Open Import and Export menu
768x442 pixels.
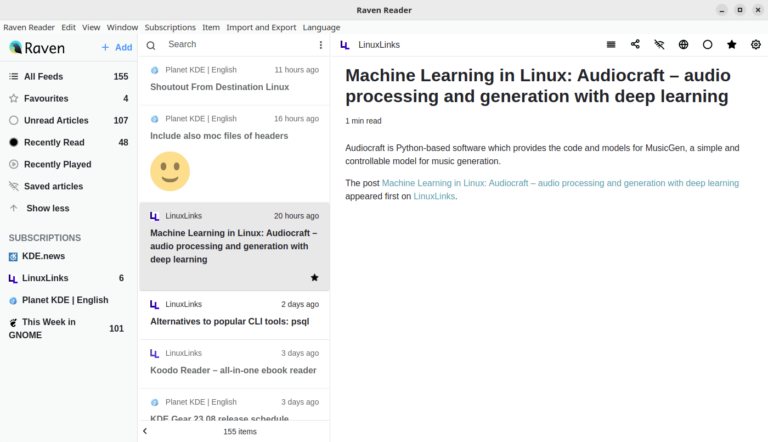pyautogui.click(x=261, y=27)
